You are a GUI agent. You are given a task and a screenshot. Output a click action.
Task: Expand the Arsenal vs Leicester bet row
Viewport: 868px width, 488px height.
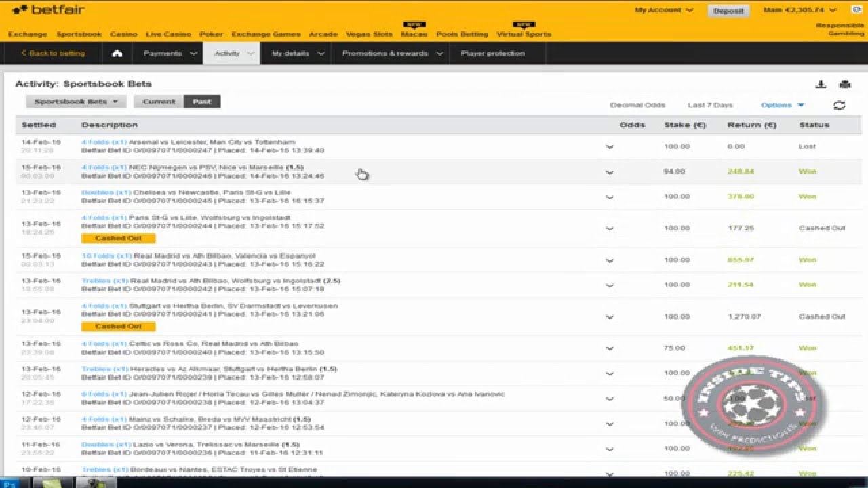[x=609, y=147]
